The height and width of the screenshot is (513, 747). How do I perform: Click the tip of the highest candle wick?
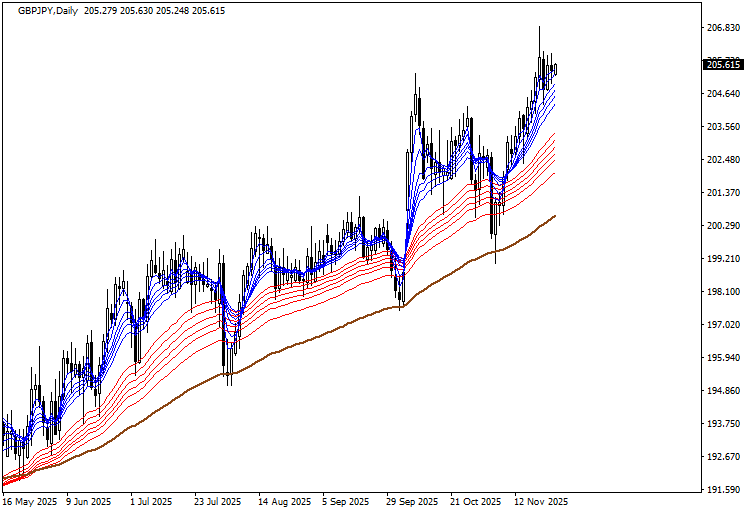(x=539, y=27)
